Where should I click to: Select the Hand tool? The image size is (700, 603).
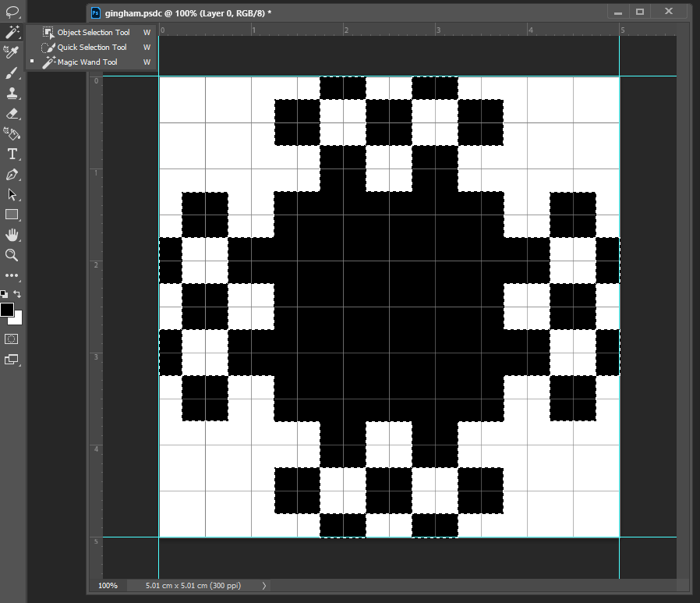pos(12,235)
